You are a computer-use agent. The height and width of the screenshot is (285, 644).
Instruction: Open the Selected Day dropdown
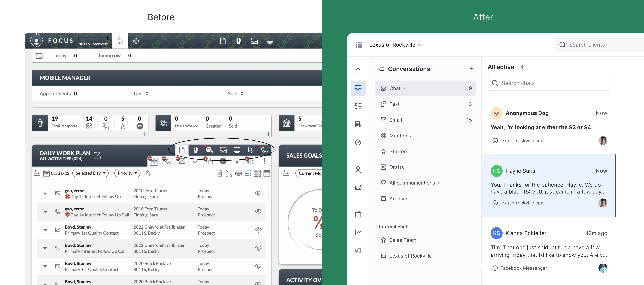point(91,173)
